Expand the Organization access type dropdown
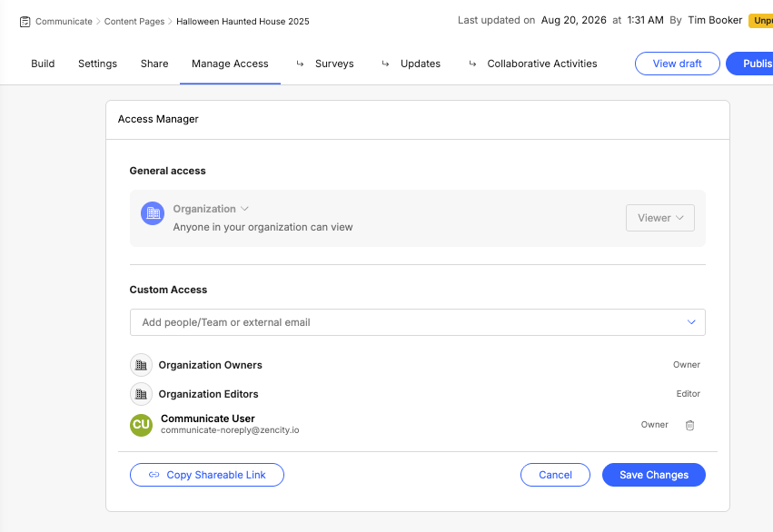The image size is (773, 532). 211,209
